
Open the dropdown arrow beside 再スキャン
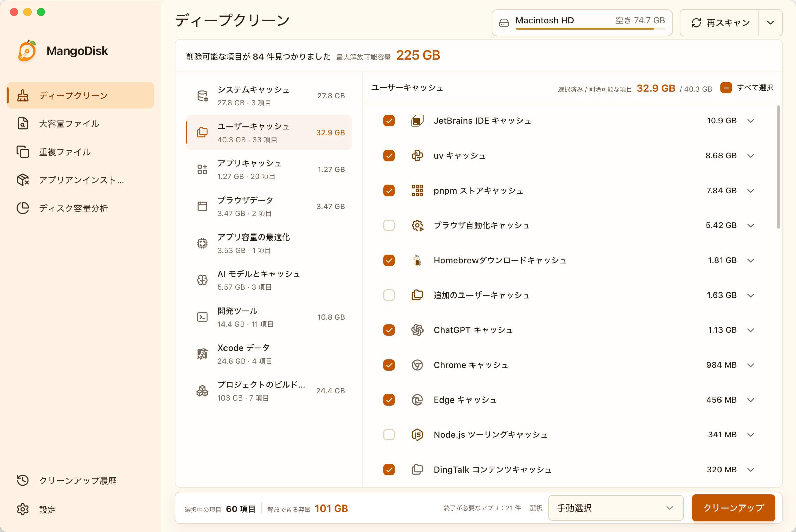click(x=770, y=23)
